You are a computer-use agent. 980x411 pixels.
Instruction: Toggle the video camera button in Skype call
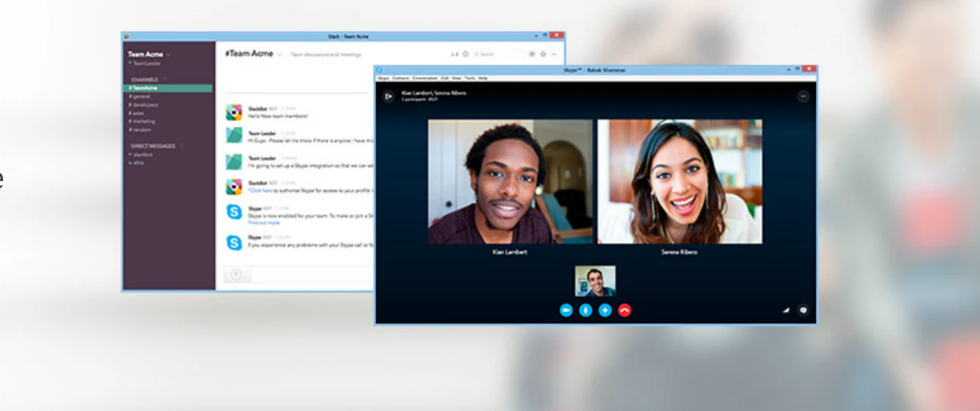tap(566, 311)
